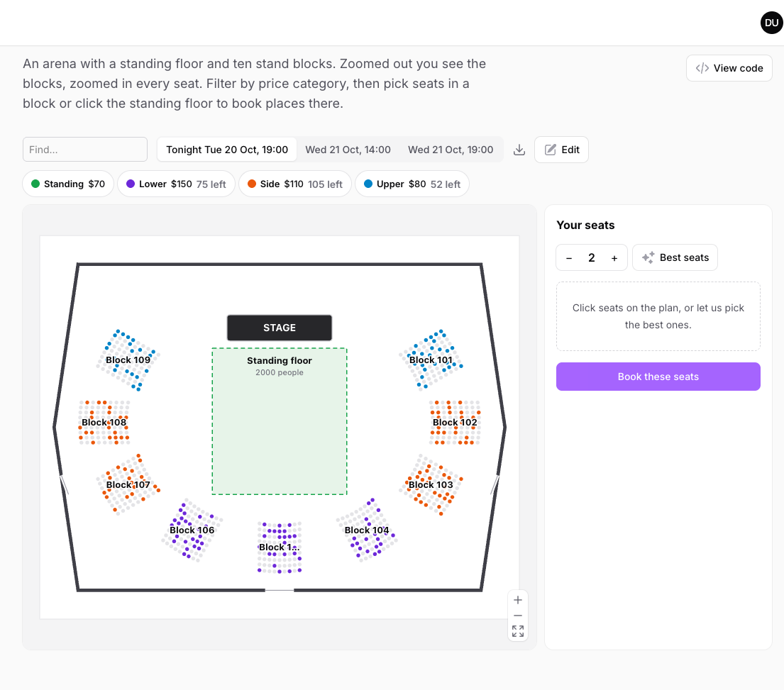The width and height of the screenshot is (784, 690).
Task: Open Block 101 on the seat plan
Action: point(431,360)
